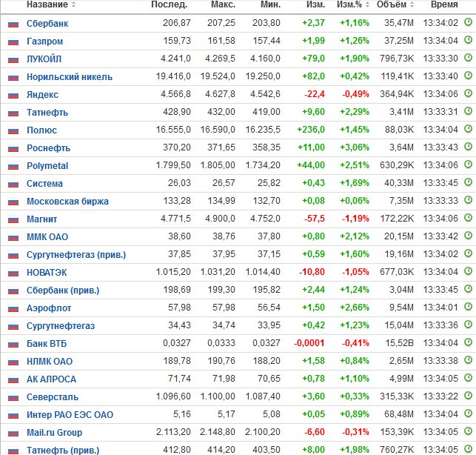Open the Магнит stock link
Screen dimensions: 476x455
pos(42,219)
